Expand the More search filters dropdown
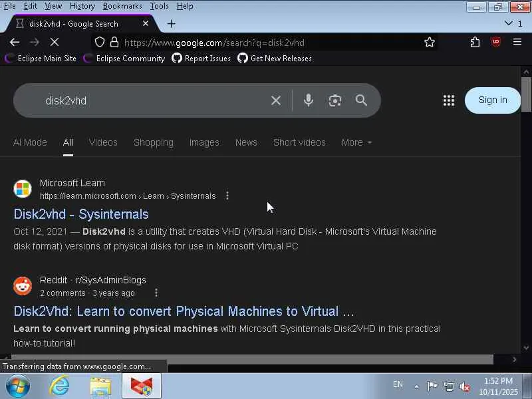Image resolution: width=532 pixels, height=399 pixels. 356,142
